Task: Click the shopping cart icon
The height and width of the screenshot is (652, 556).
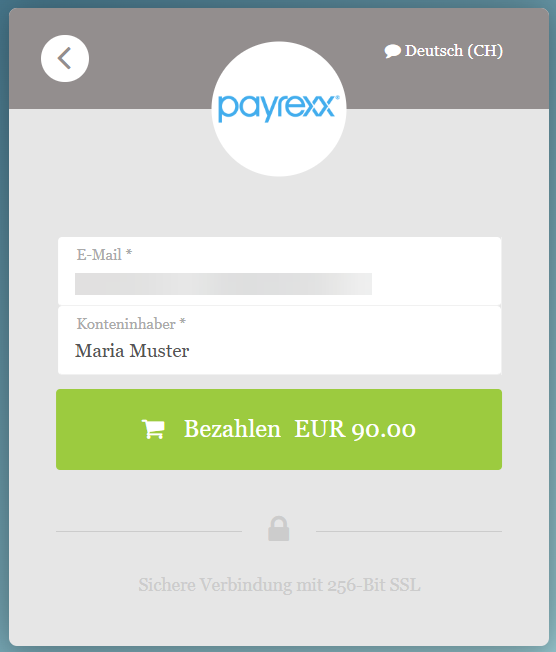Action: (x=153, y=429)
